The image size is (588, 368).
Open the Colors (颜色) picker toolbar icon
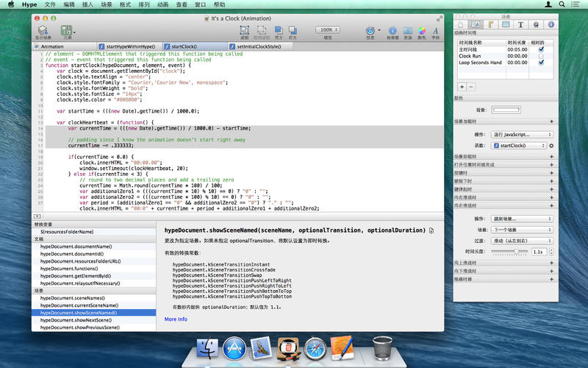422,31
